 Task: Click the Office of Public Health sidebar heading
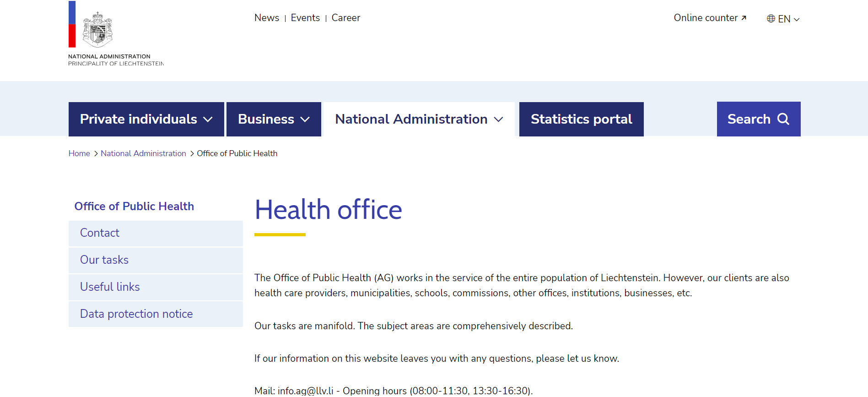click(x=134, y=207)
